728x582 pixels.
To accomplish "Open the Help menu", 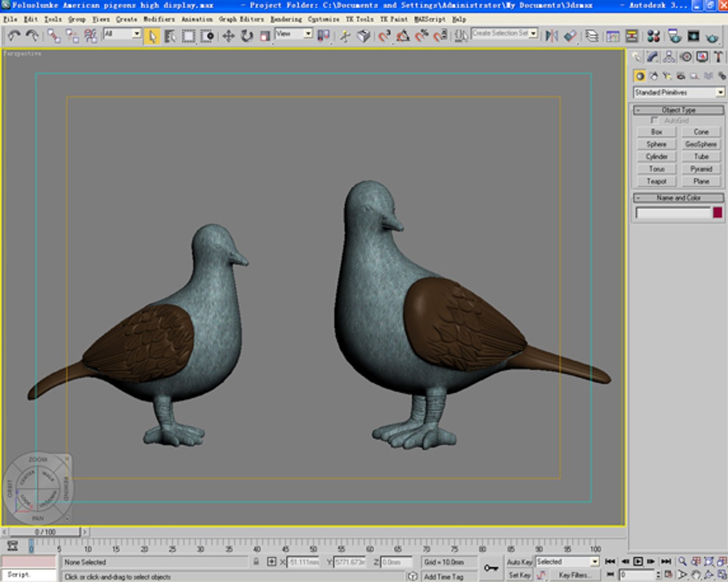I will (459, 19).
